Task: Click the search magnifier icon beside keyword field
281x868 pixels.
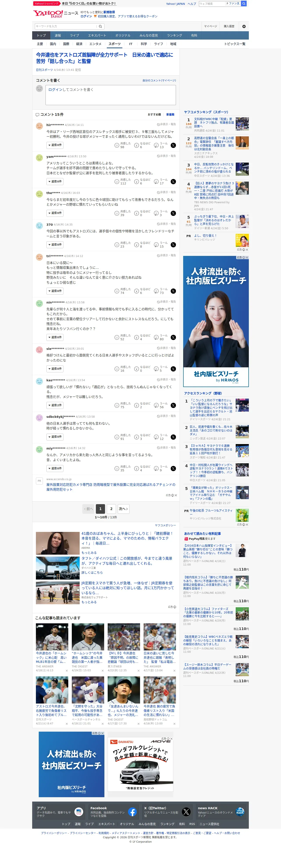Action: (x=100, y=26)
